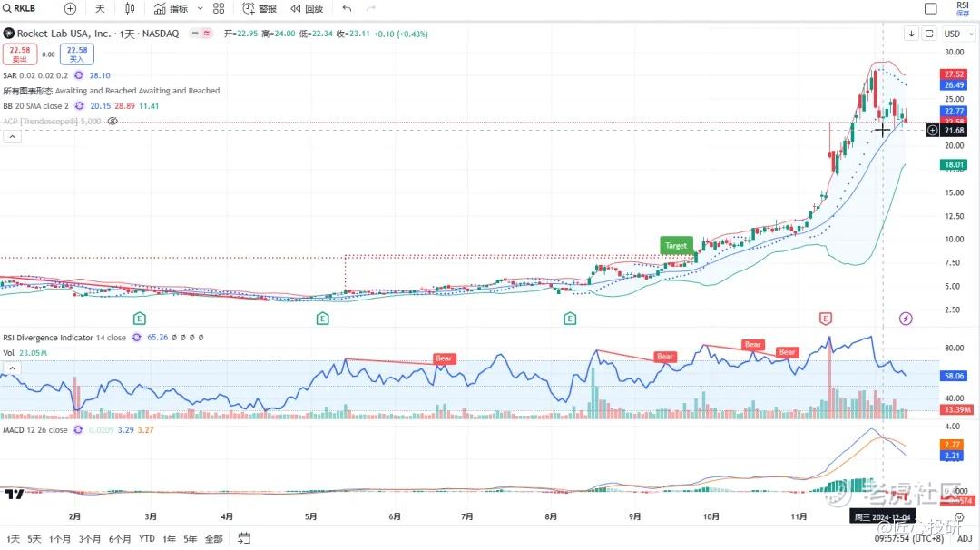
Task: Open the candlestick chart style menu
Action: tap(130, 8)
